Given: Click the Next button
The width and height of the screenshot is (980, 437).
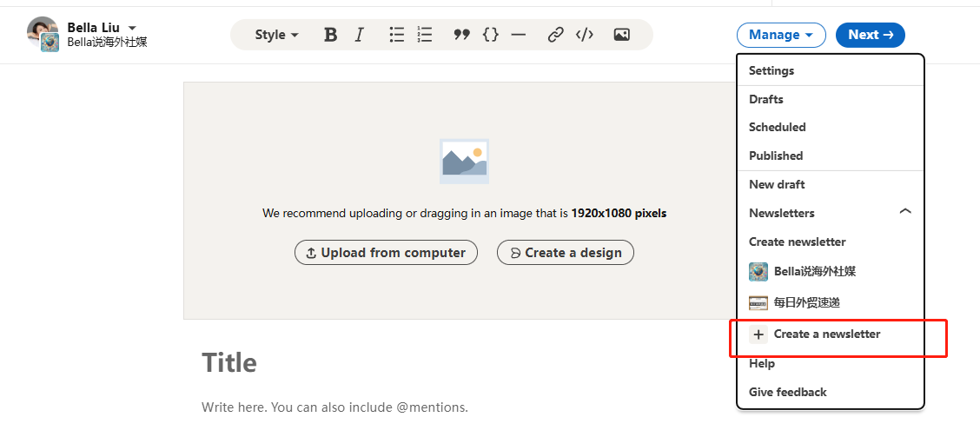Looking at the screenshot, I should tap(870, 35).
